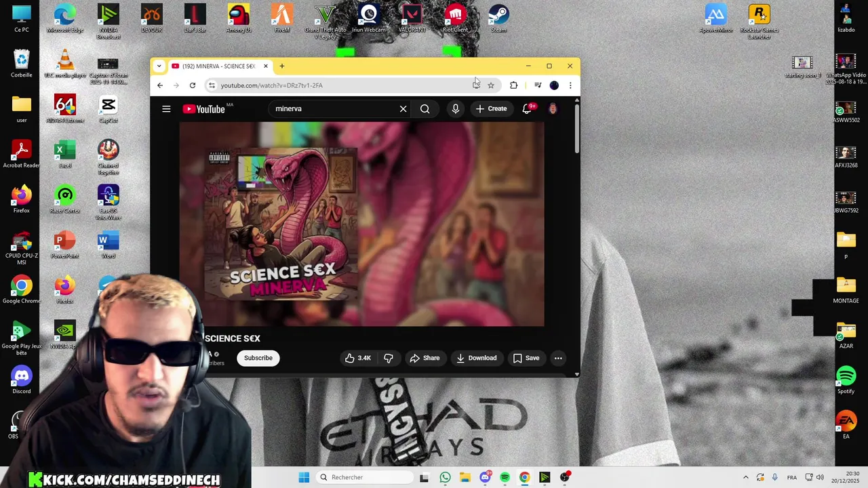The image size is (868, 488).
Task: Select the MINERVA - SCIENCE S€X tab
Action: 218,66
